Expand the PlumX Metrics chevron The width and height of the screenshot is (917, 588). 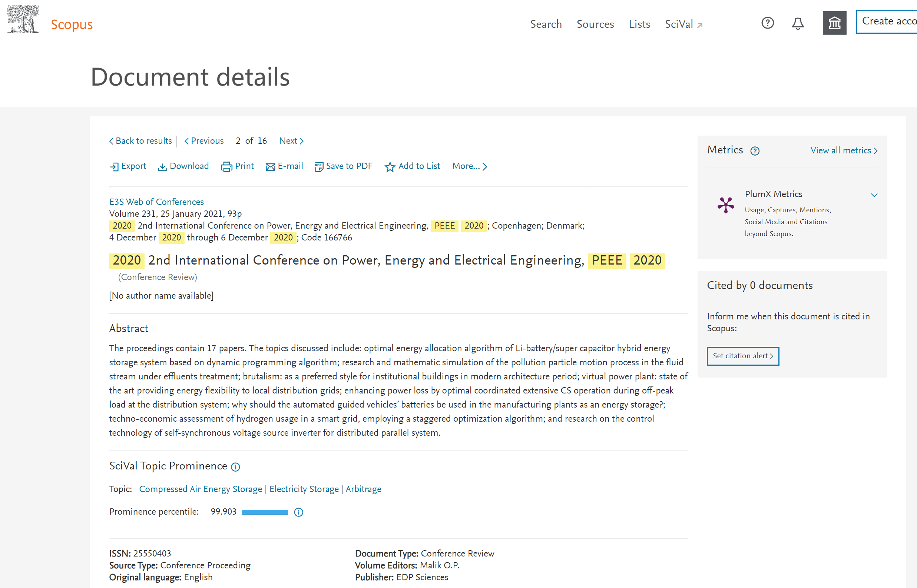874,195
